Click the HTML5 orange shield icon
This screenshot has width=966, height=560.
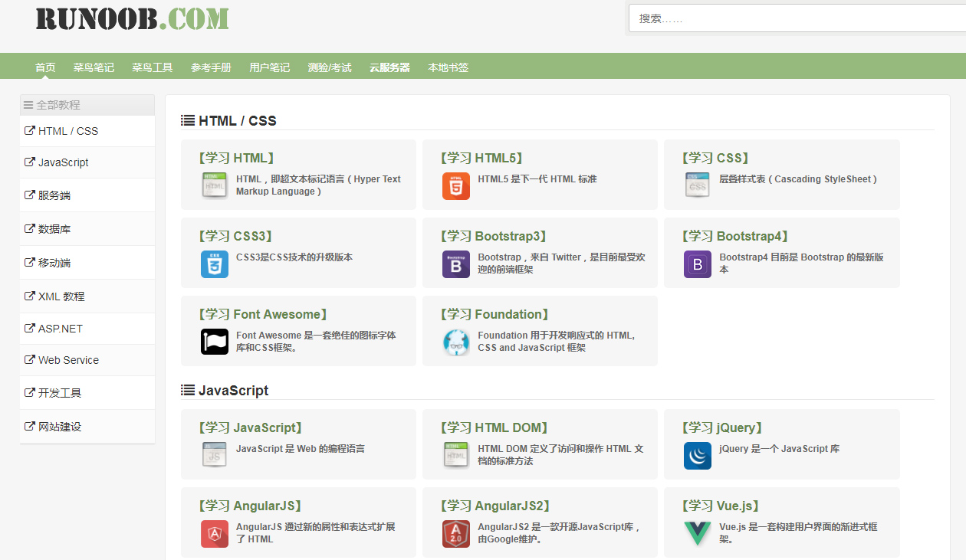pos(455,186)
